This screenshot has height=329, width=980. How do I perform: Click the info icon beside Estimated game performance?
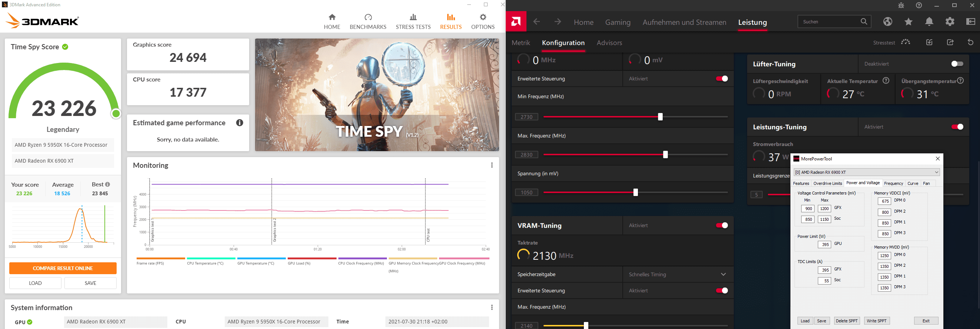tap(240, 123)
